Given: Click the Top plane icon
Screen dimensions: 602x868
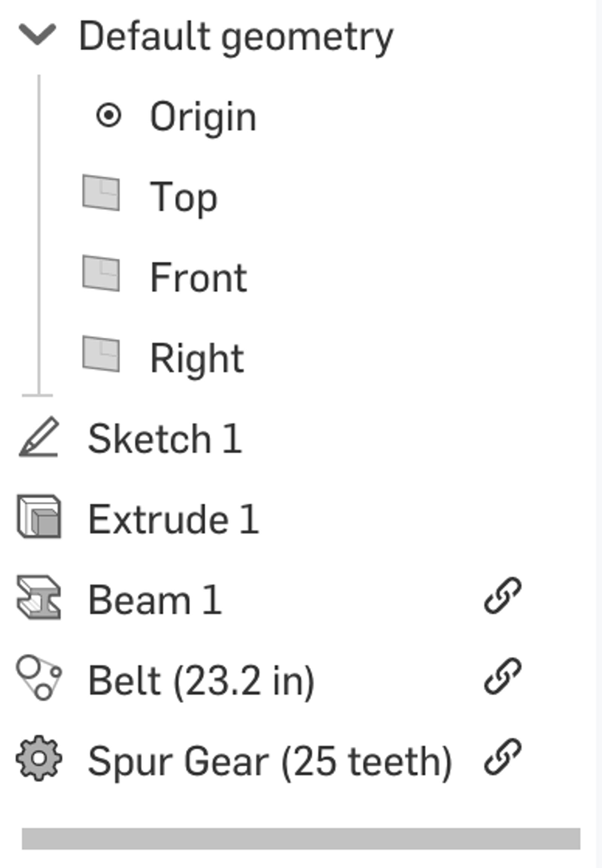Looking at the screenshot, I should coord(101,192).
